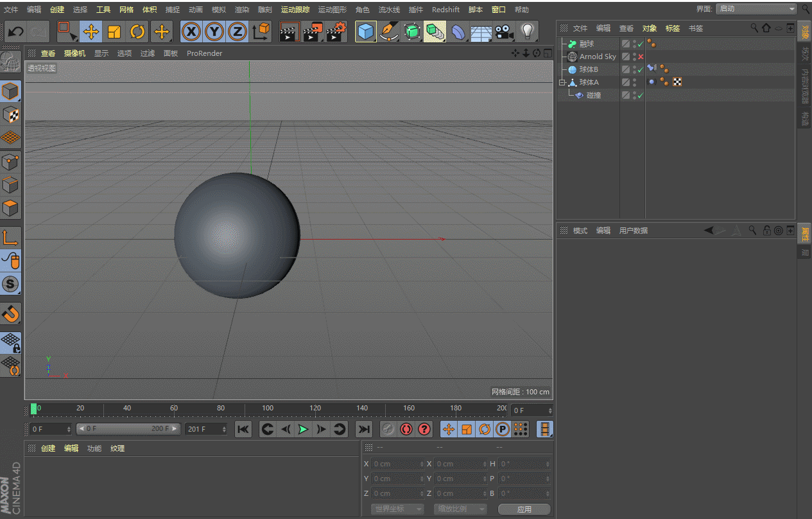The image size is (812, 519).
Task: Click the Light bulb icon
Action: coord(528,31)
